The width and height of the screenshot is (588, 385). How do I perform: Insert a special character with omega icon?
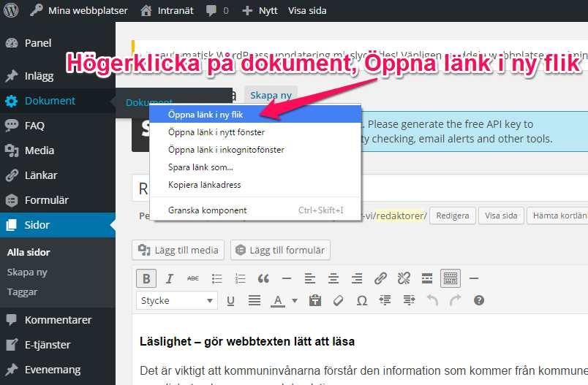pyautogui.click(x=362, y=300)
